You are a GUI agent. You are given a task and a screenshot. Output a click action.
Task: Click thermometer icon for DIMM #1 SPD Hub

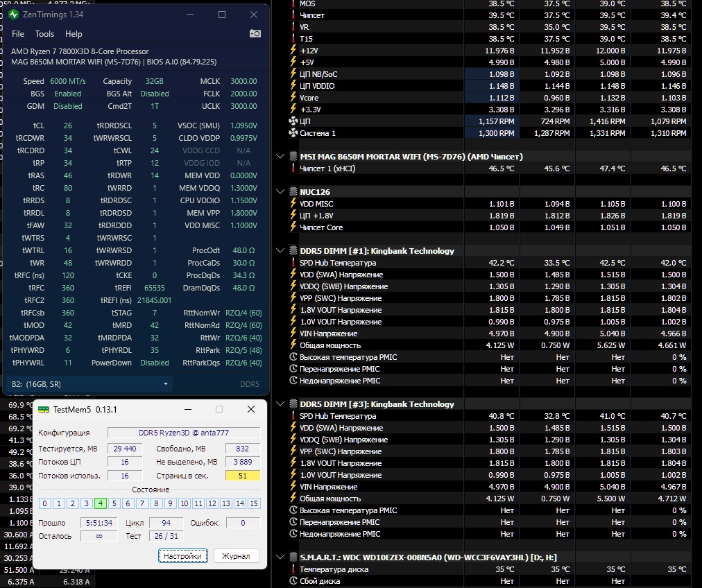(293, 262)
